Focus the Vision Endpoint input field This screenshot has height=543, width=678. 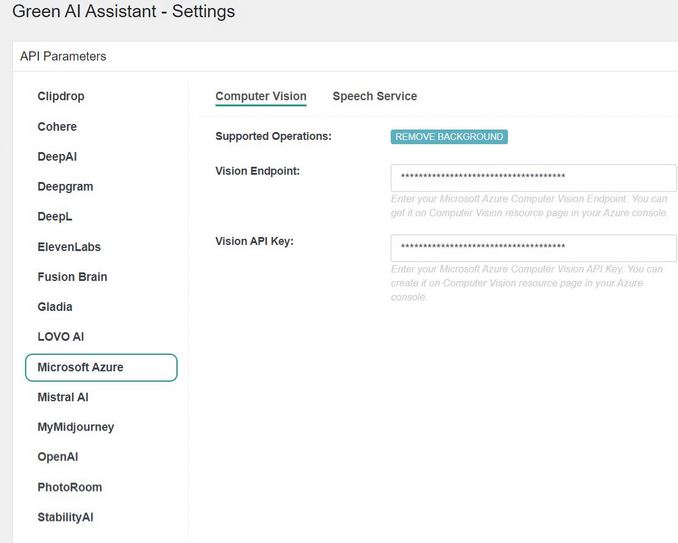534,178
